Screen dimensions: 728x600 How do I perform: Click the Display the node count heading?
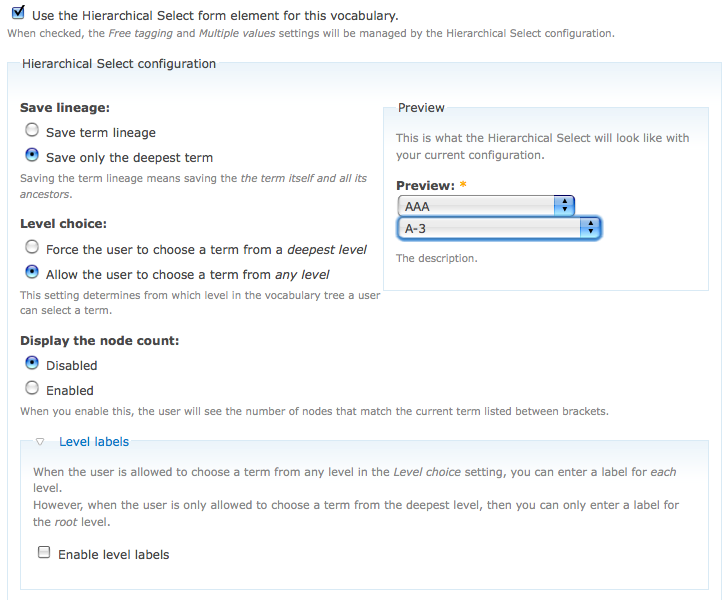[x=99, y=341]
